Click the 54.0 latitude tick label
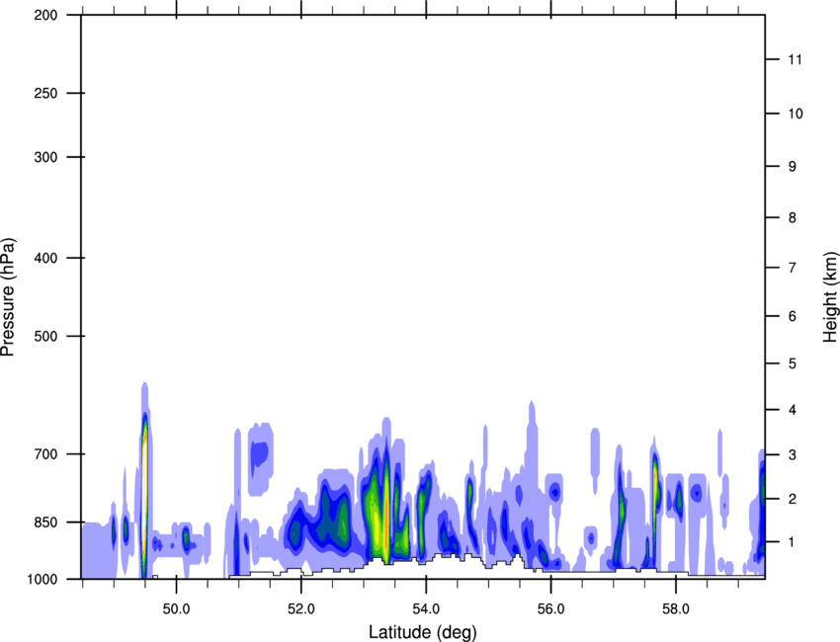The image size is (840, 642). 426,609
